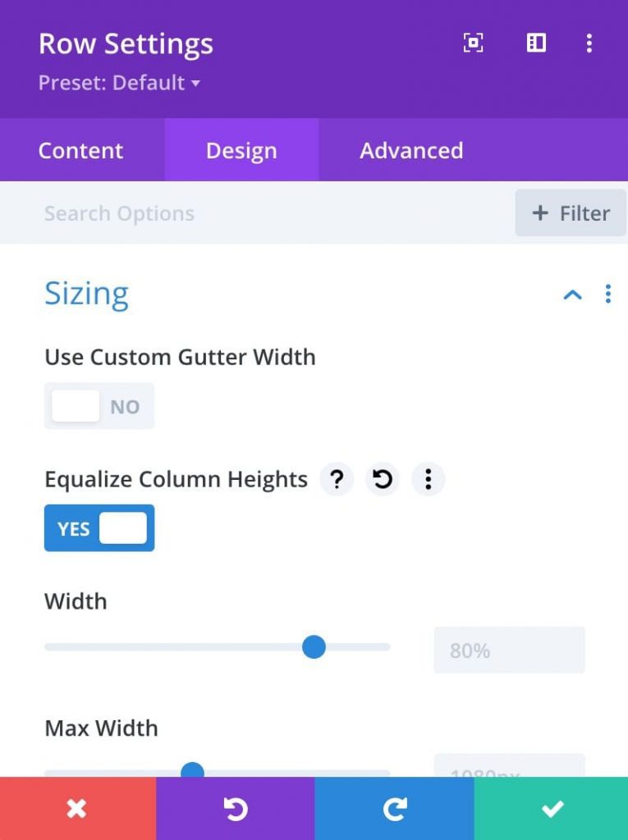Image resolution: width=628 pixels, height=840 pixels.
Task: Open the Sizing section three-dot options menu
Action: tap(607, 294)
